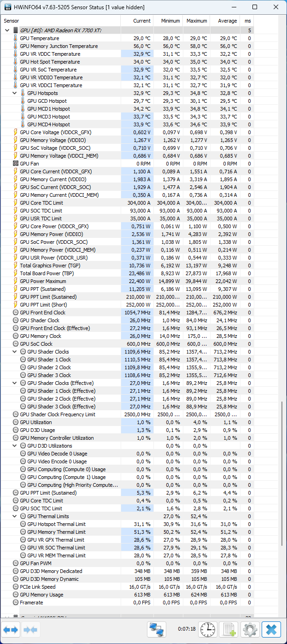Image resolution: width=287 pixels, height=644 pixels.
Task: Click bolt icon beside GPU Core Current (VDDCR_GFX)
Action: pyautogui.click(x=16, y=171)
